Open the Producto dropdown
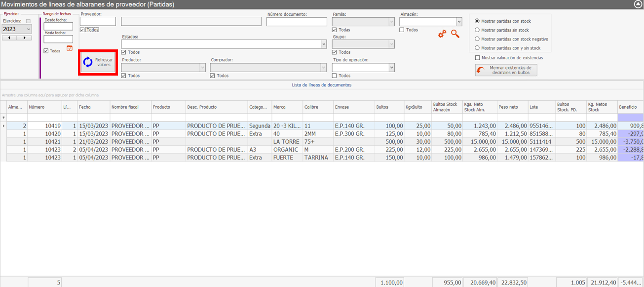 202,68
